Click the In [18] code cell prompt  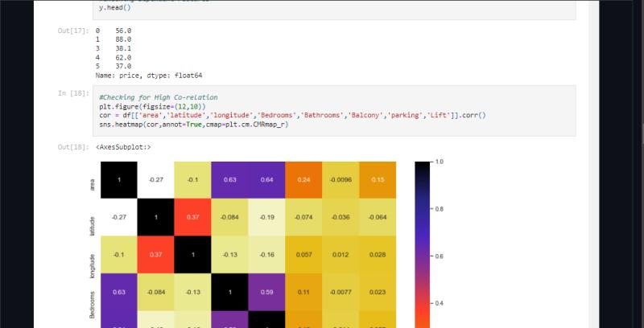pos(73,94)
